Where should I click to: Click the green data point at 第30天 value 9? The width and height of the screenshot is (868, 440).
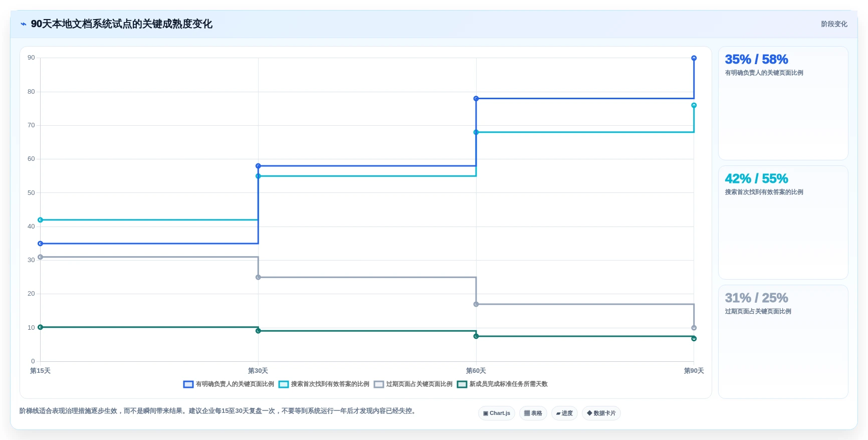coord(258,331)
